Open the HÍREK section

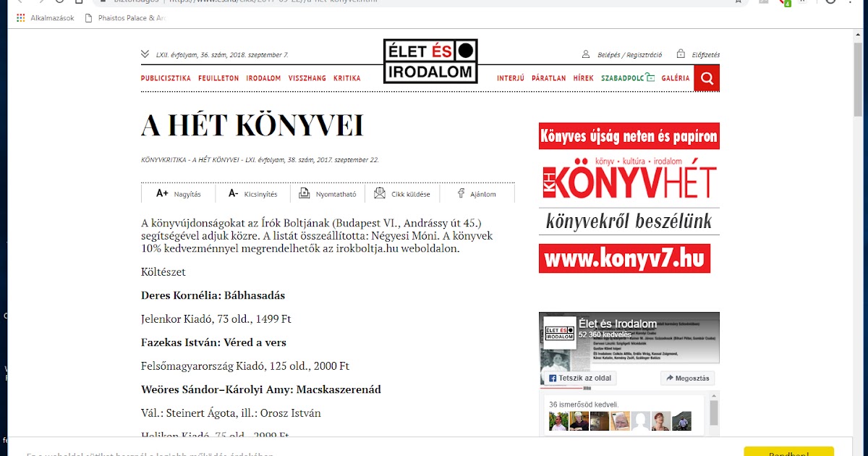583,77
